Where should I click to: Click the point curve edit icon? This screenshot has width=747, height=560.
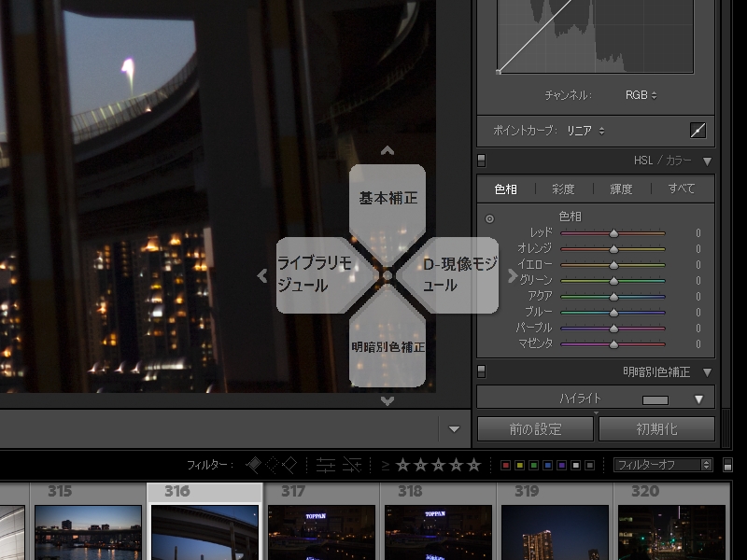click(x=698, y=131)
